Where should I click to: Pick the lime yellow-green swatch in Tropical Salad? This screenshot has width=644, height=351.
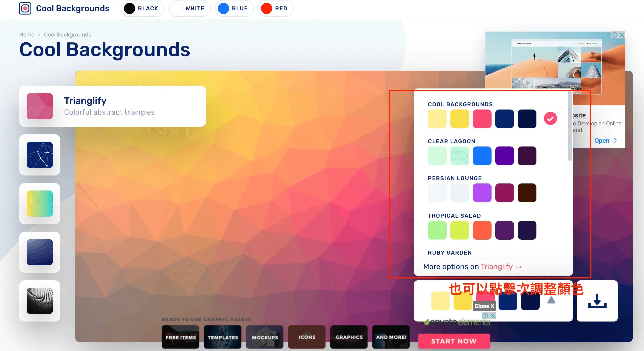tap(459, 230)
